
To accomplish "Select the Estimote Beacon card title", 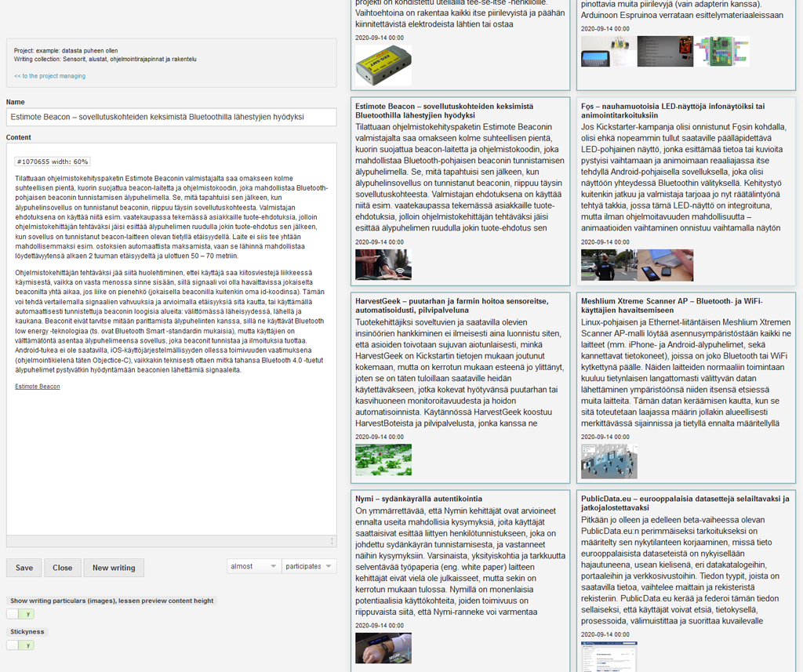I will 444,111.
